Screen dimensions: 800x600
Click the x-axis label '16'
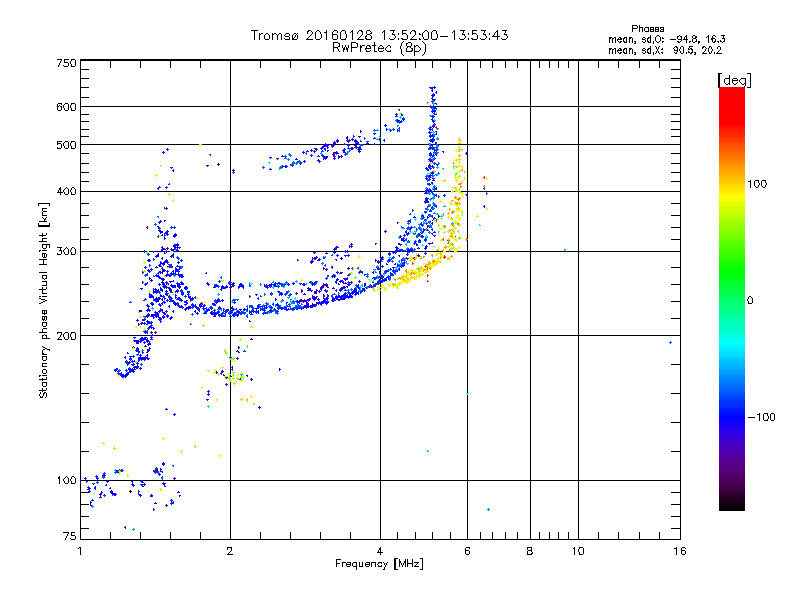pyautogui.click(x=680, y=551)
